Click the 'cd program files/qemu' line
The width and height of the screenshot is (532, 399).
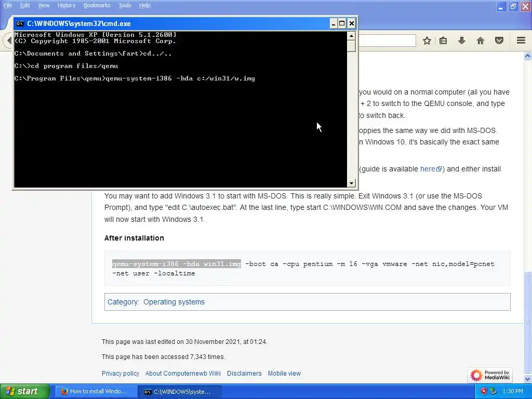pyautogui.click(x=66, y=66)
